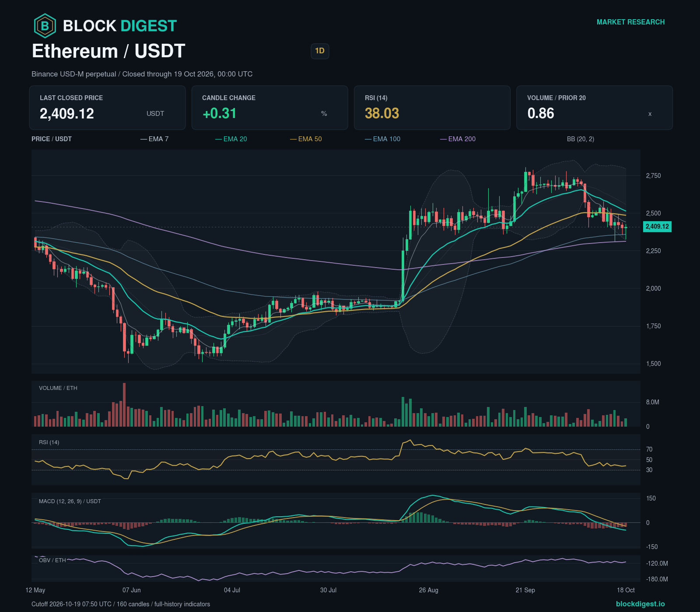
Task: Click the 26 Aug date axis label
Action: [x=429, y=590]
